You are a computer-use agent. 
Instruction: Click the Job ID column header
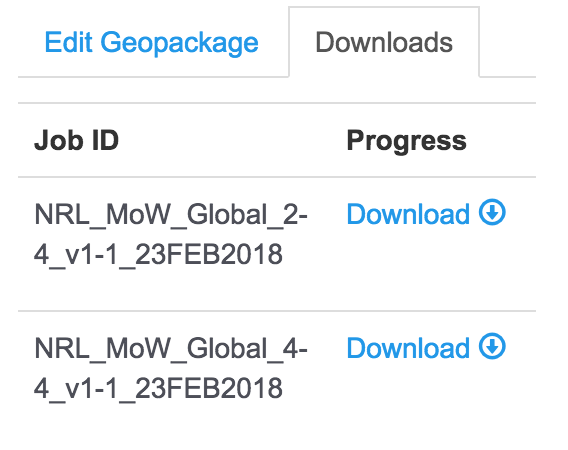(x=76, y=140)
